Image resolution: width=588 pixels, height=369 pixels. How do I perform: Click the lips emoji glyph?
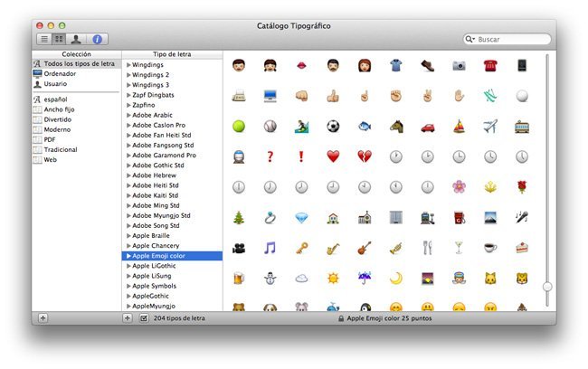301,66
